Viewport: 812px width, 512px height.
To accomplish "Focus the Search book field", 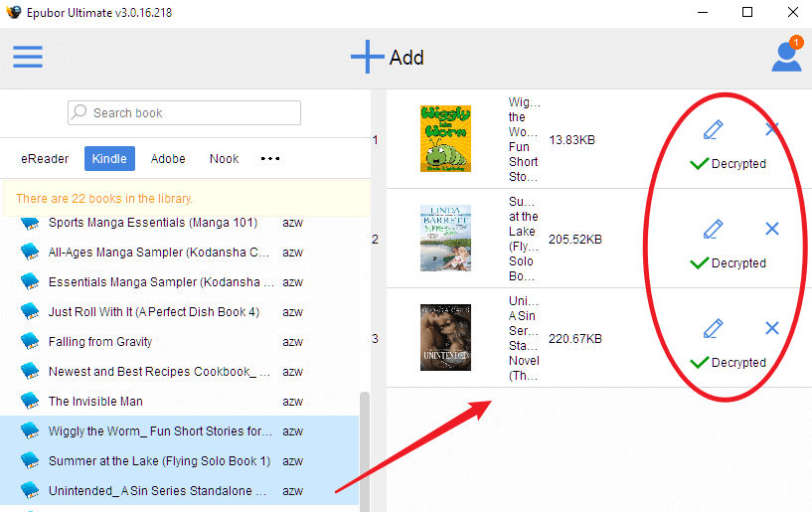I will point(184,113).
